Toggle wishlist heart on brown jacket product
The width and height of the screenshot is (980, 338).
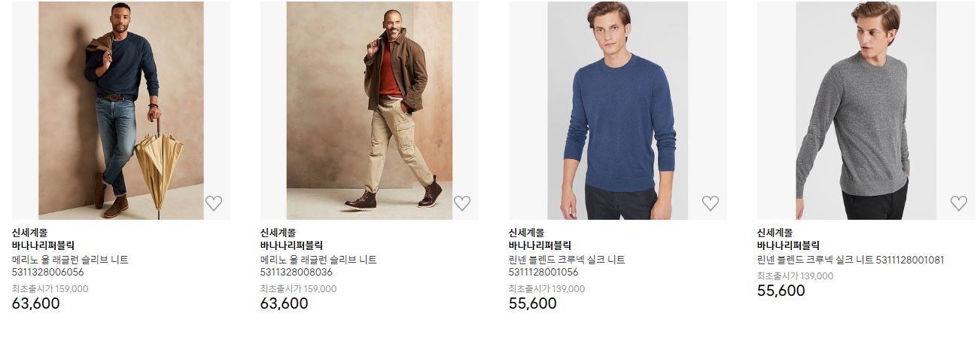462,203
